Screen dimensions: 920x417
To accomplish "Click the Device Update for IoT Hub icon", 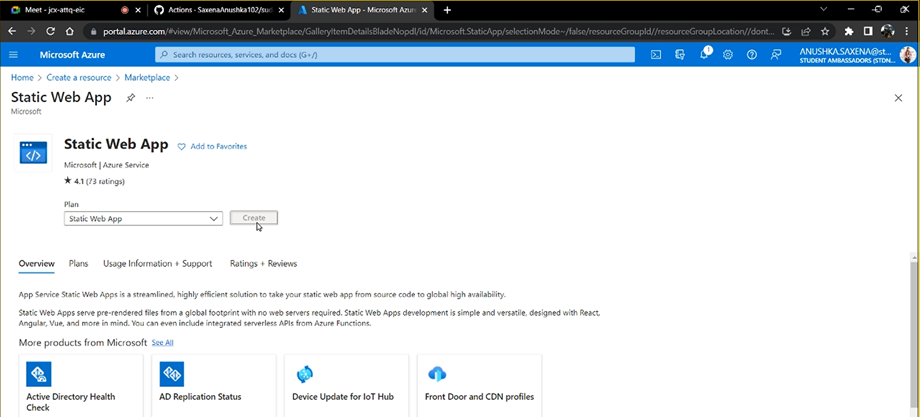I will pyautogui.click(x=305, y=374).
